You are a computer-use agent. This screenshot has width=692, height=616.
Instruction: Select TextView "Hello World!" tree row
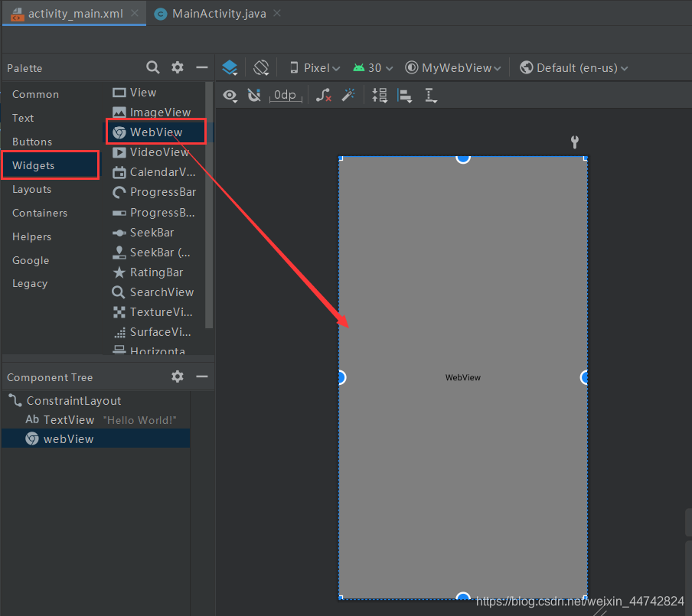pos(96,419)
